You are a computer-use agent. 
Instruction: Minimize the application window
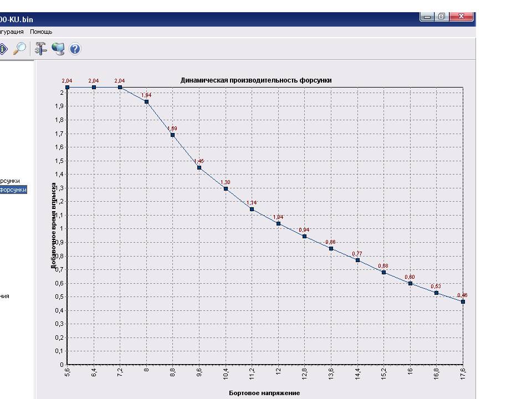tap(427, 17)
